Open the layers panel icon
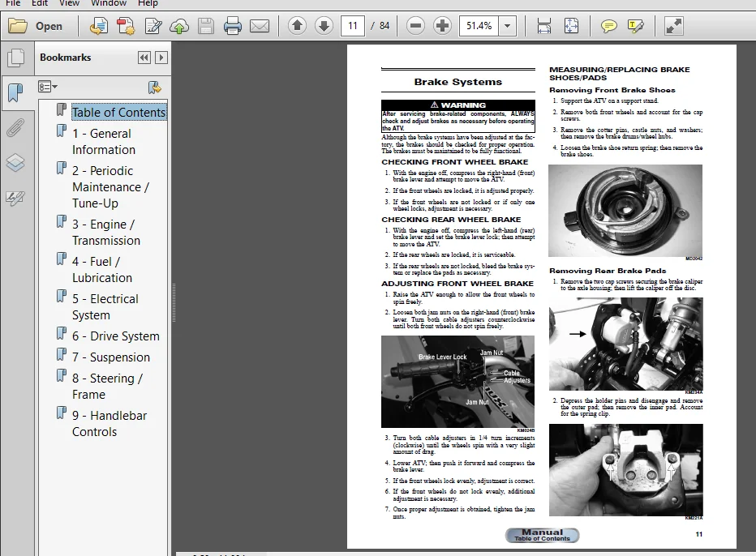 point(16,163)
